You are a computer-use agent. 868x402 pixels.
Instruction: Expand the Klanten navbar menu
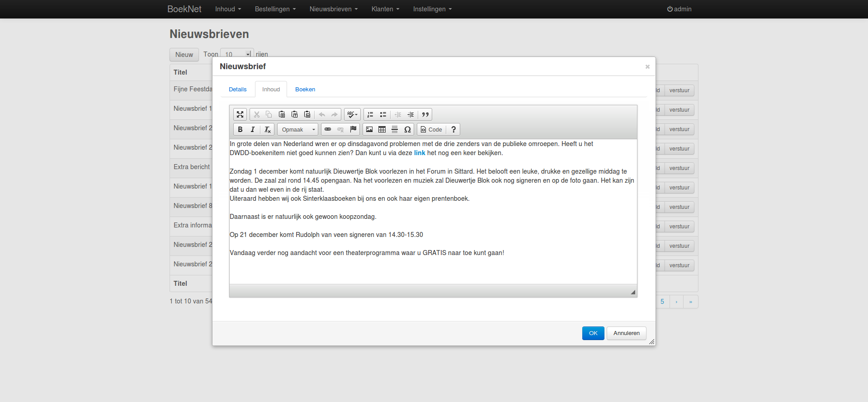click(x=386, y=9)
